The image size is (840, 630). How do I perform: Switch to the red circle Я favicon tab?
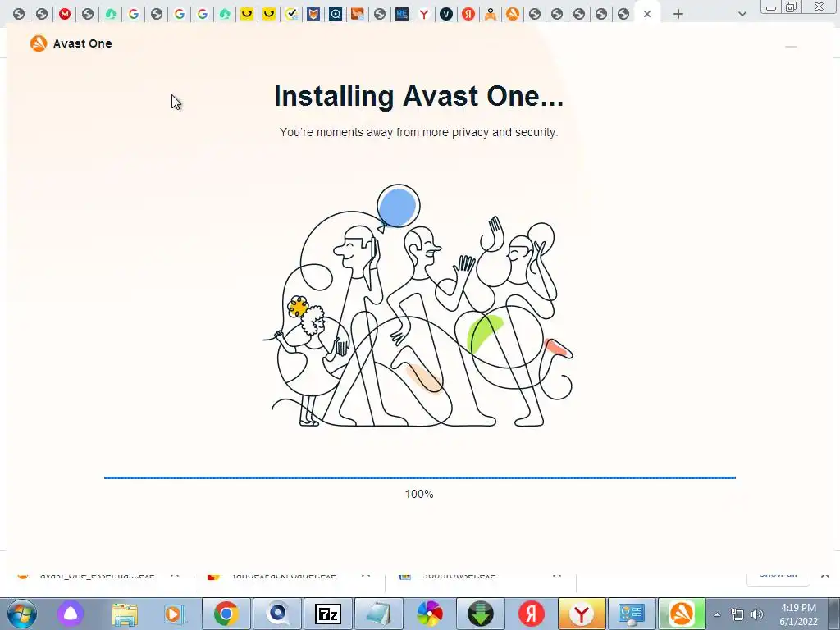[468, 15]
